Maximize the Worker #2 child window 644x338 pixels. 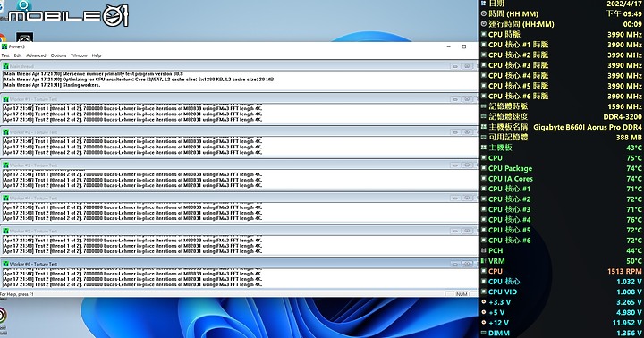[467, 132]
